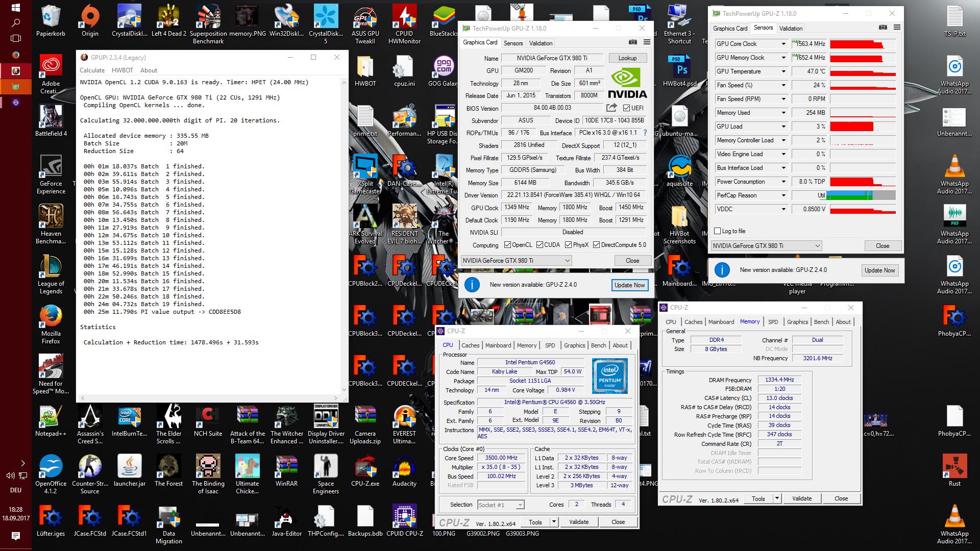Open ASUS GPU TweakII icon
Image resolution: width=980 pixels, height=551 pixels.
[365, 24]
